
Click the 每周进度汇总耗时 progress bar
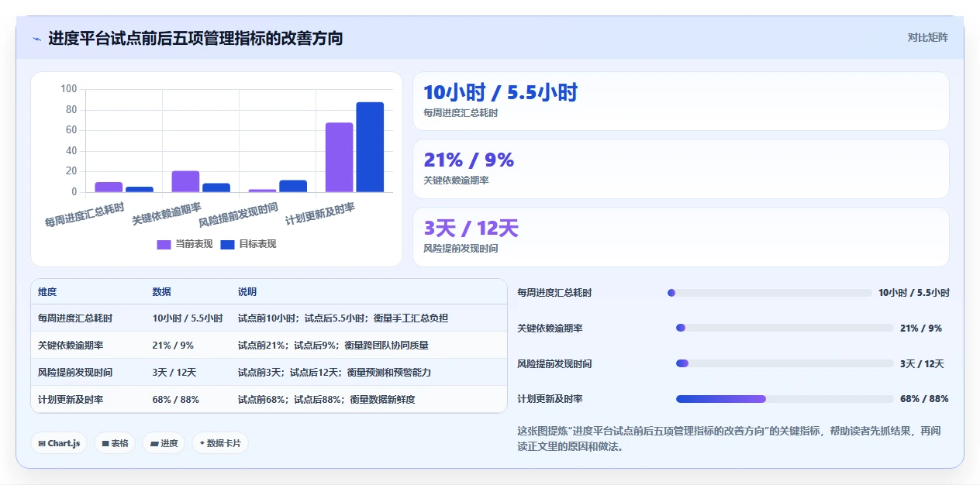(769, 293)
